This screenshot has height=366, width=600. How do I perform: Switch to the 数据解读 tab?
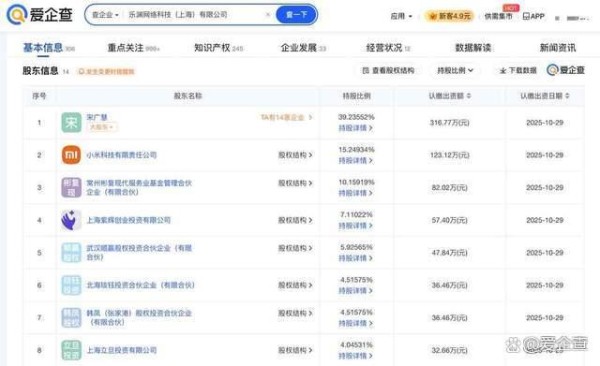coord(473,48)
